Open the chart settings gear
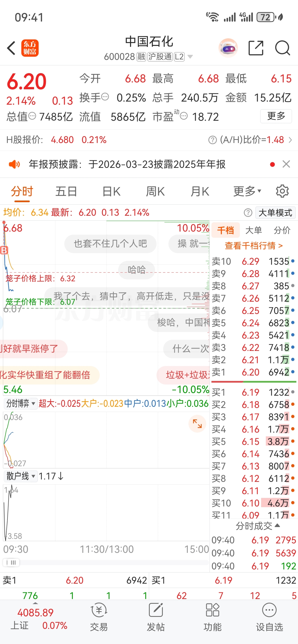298x644 pixels. pyautogui.click(x=282, y=191)
